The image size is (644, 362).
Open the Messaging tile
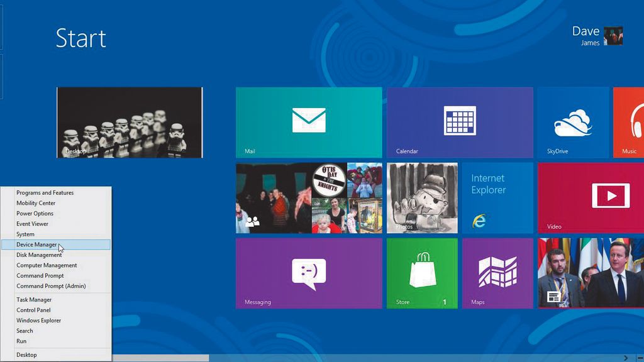tap(308, 273)
